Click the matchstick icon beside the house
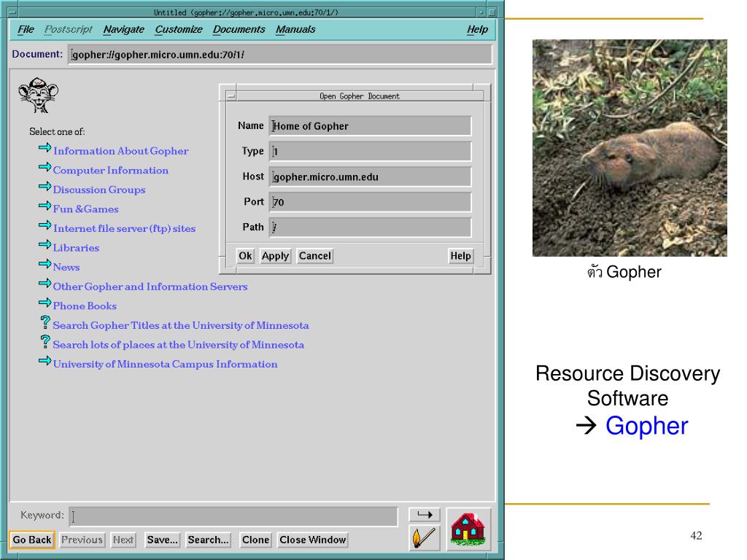The height and width of the screenshot is (560, 747). click(x=424, y=537)
